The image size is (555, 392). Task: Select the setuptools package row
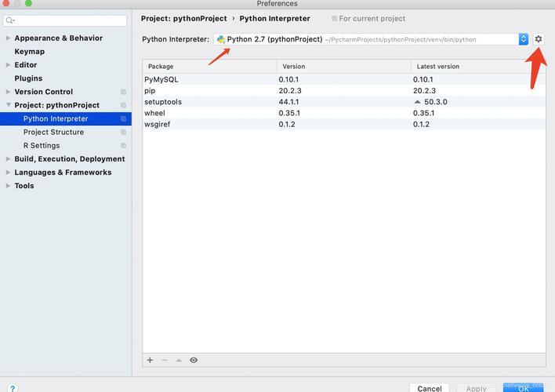pyautogui.click(x=344, y=102)
